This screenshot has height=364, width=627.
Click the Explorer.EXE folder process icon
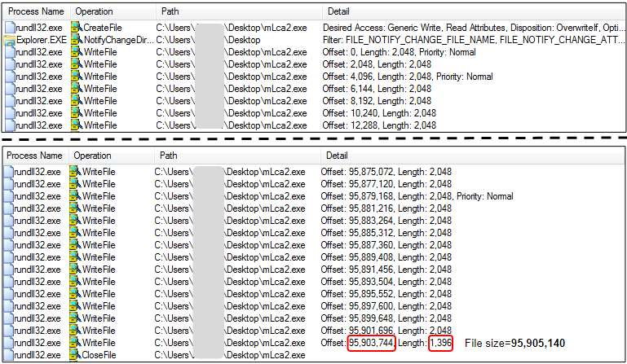point(9,39)
